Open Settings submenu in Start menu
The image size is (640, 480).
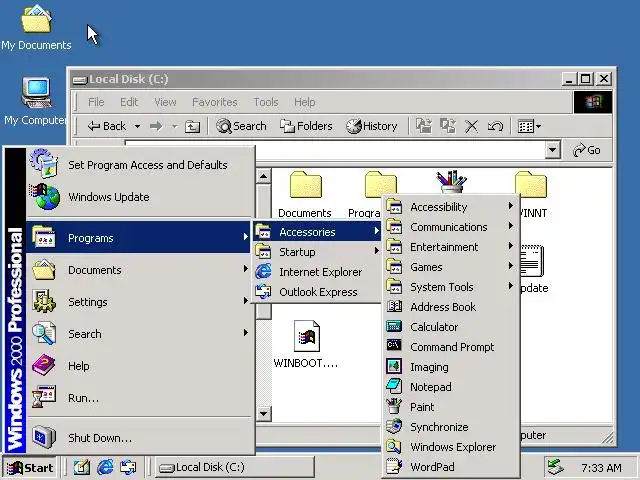pos(139,302)
